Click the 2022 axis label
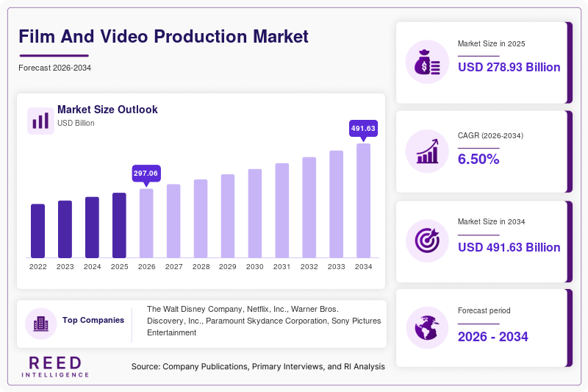Image resolution: width=588 pixels, height=392 pixels. pyautogui.click(x=38, y=267)
